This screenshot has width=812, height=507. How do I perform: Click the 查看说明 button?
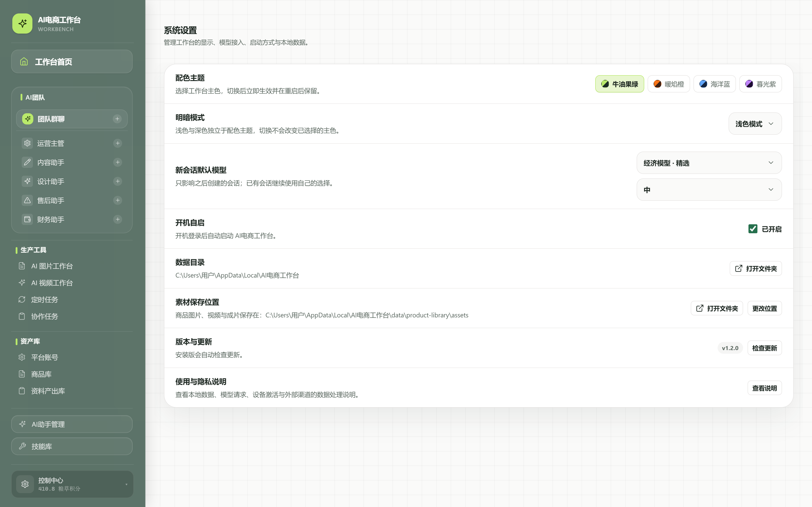coord(765,388)
